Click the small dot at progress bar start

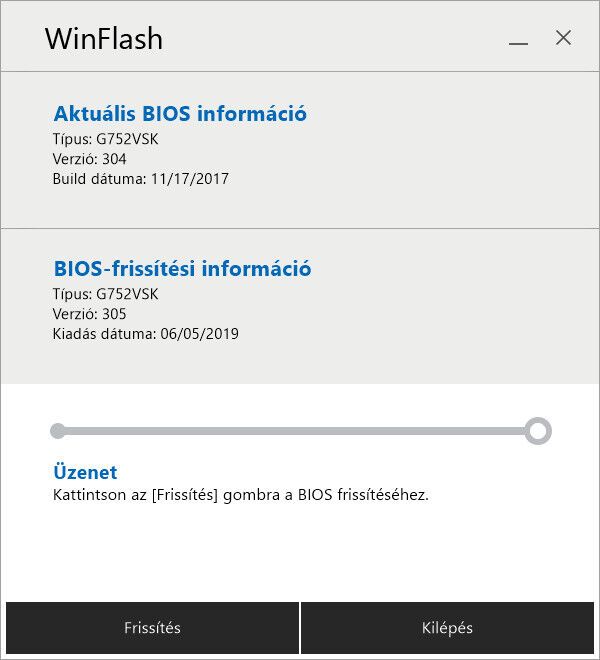(x=58, y=431)
